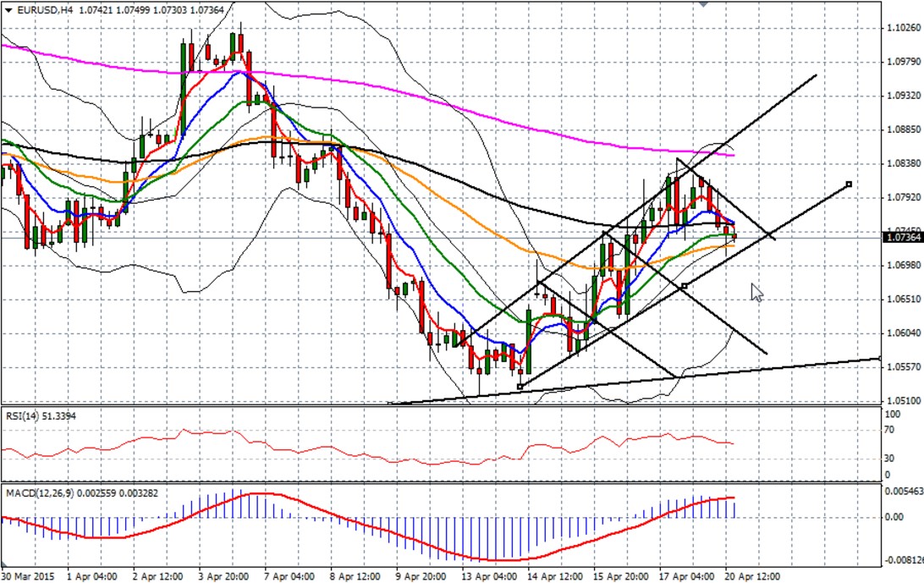Click price axis label 1.05100

pyautogui.click(x=904, y=401)
